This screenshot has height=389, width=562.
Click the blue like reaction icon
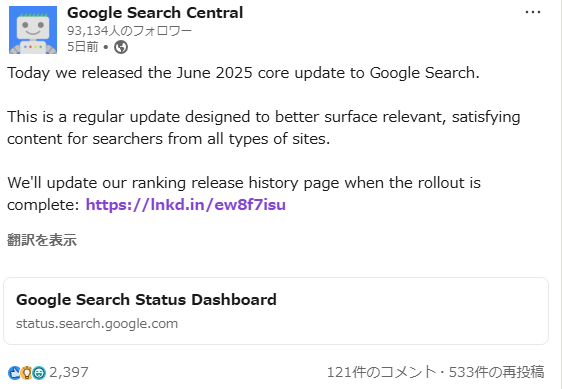[x=15, y=373]
